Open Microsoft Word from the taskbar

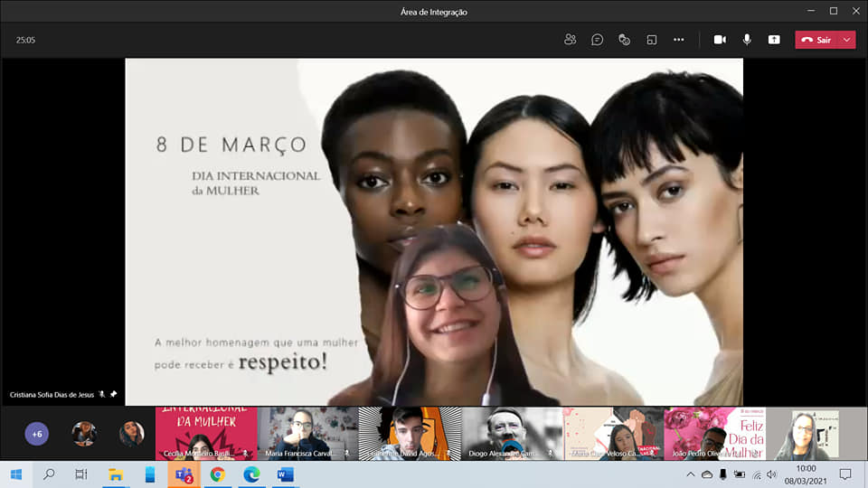coord(286,474)
